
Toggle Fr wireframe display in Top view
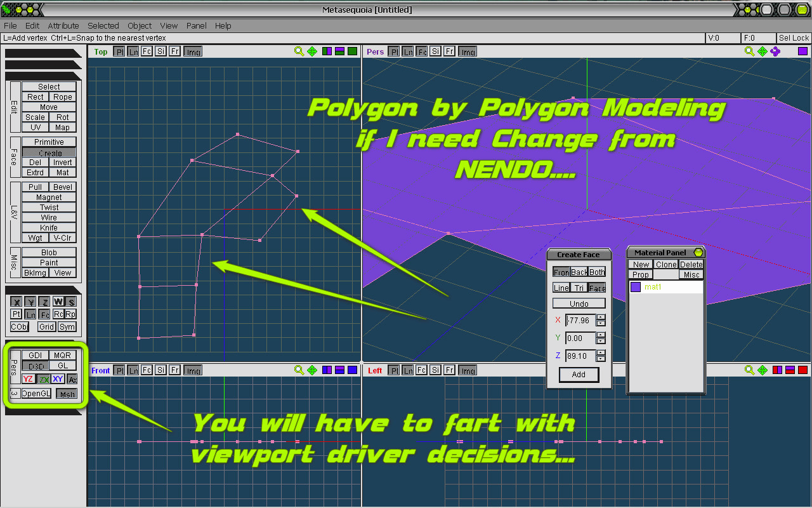pyautogui.click(x=174, y=51)
